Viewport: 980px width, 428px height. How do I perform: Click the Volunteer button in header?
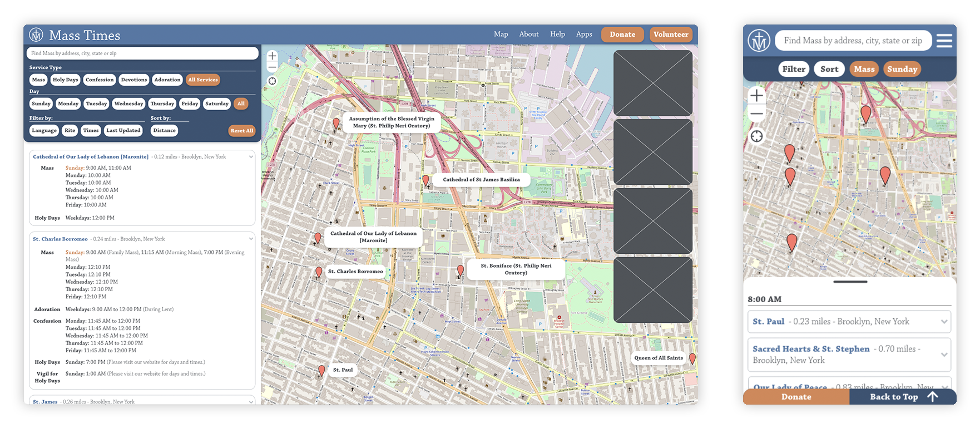[x=671, y=35]
